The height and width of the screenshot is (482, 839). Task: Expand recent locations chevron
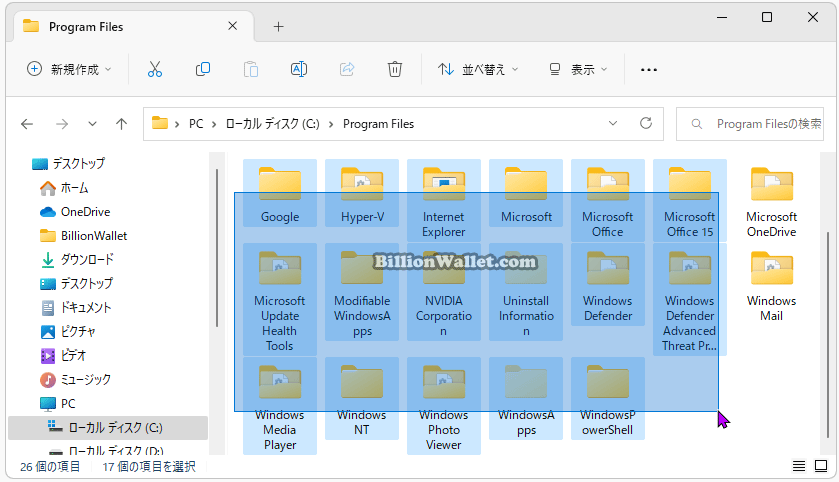point(92,124)
